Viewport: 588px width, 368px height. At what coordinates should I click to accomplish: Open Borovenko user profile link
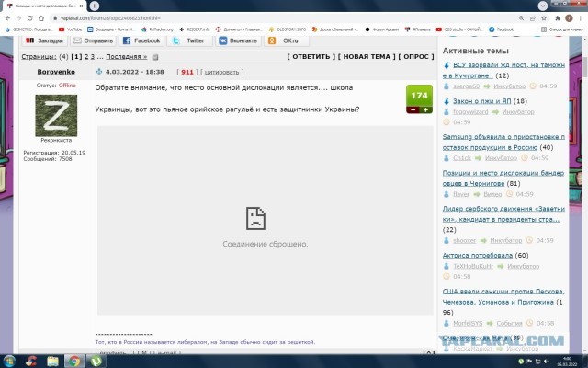point(56,72)
